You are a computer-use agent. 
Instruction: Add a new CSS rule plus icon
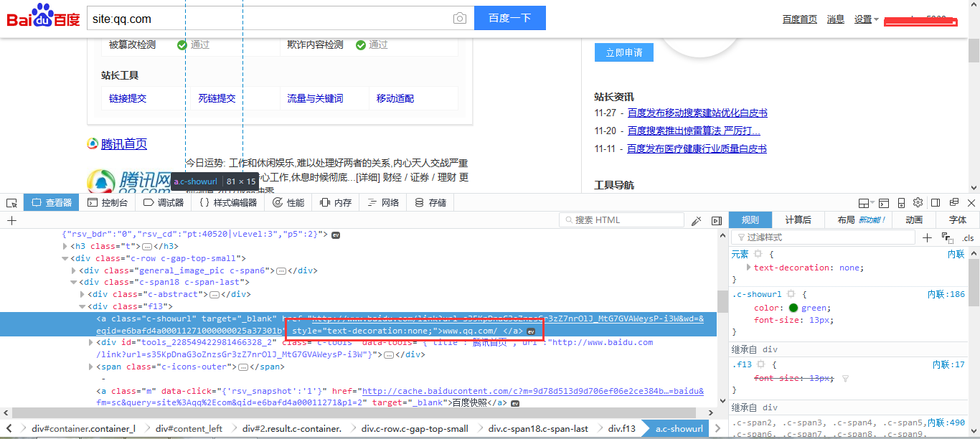click(x=927, y=237)
